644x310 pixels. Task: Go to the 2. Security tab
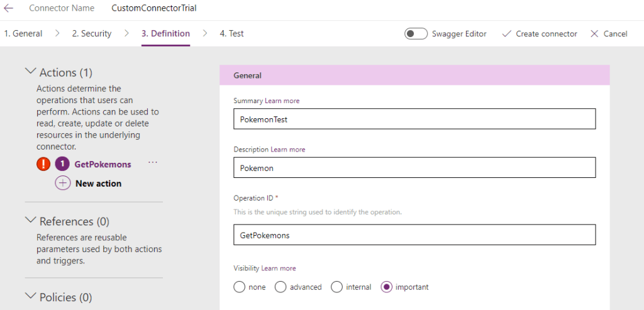pyautogui.click(x=92, y=34)
